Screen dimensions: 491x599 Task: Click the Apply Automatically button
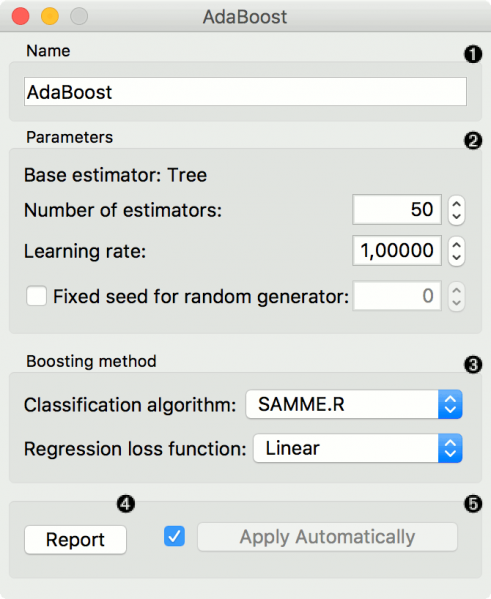327,537
